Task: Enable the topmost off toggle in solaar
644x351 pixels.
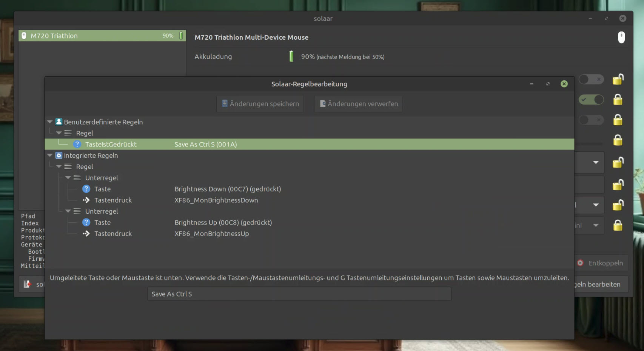Action: coord(591,79)
